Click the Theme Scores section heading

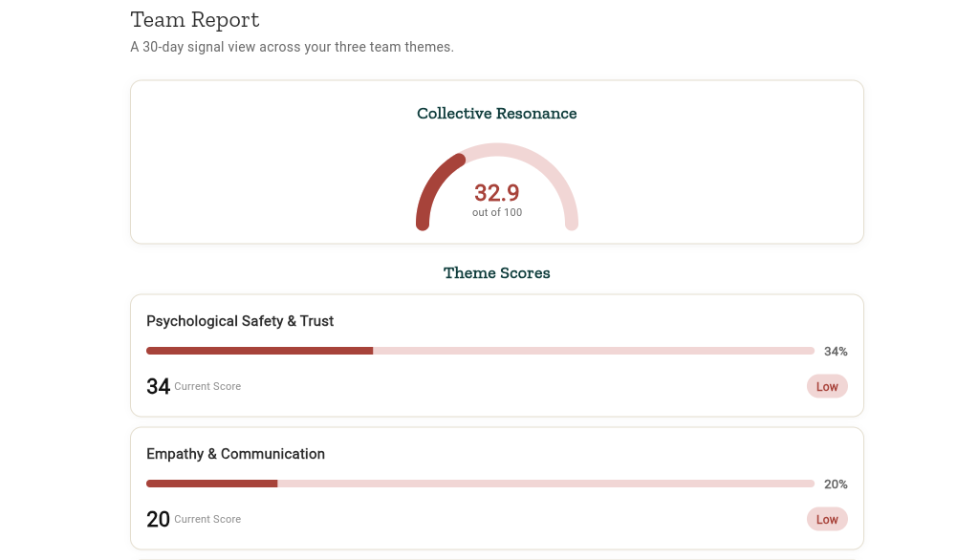[496, 273]
